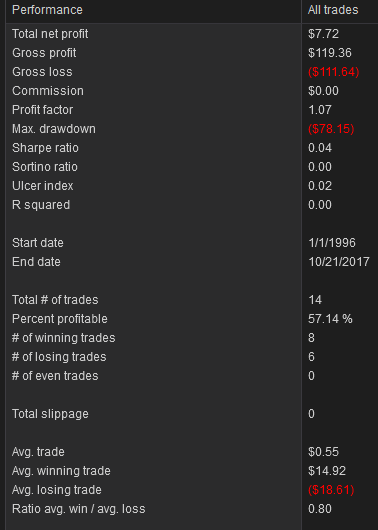
Task: Select the Max. drawdown row
Action: click(x=192, y=129)
